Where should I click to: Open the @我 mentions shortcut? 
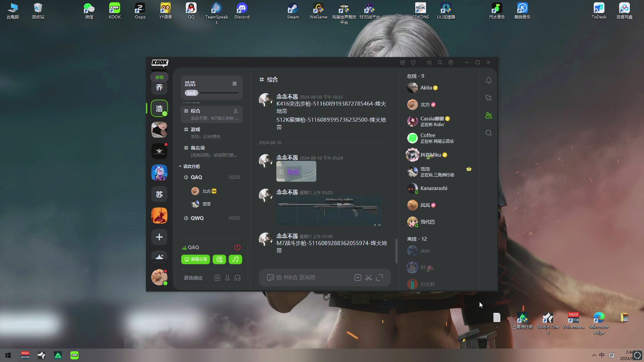[x=159, y=77]
